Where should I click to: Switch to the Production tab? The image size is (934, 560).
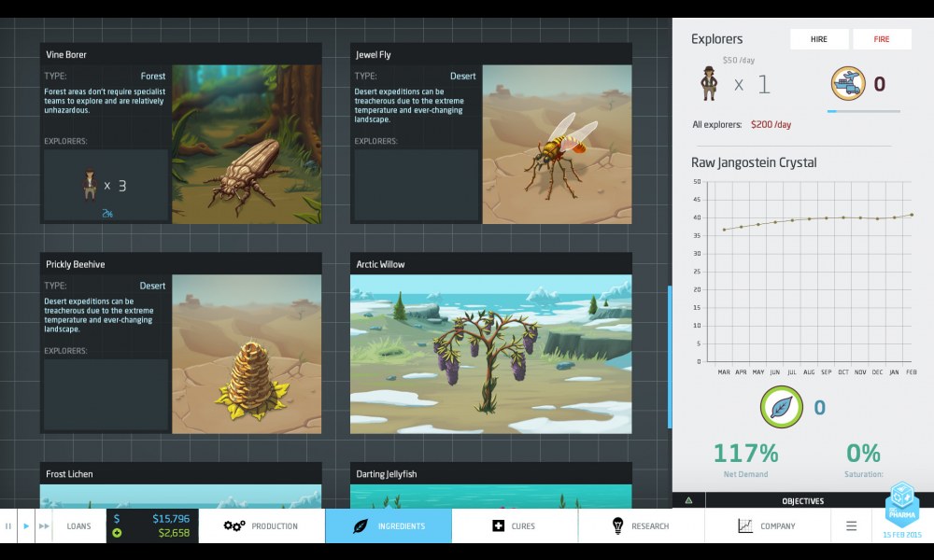pos(262,526)
